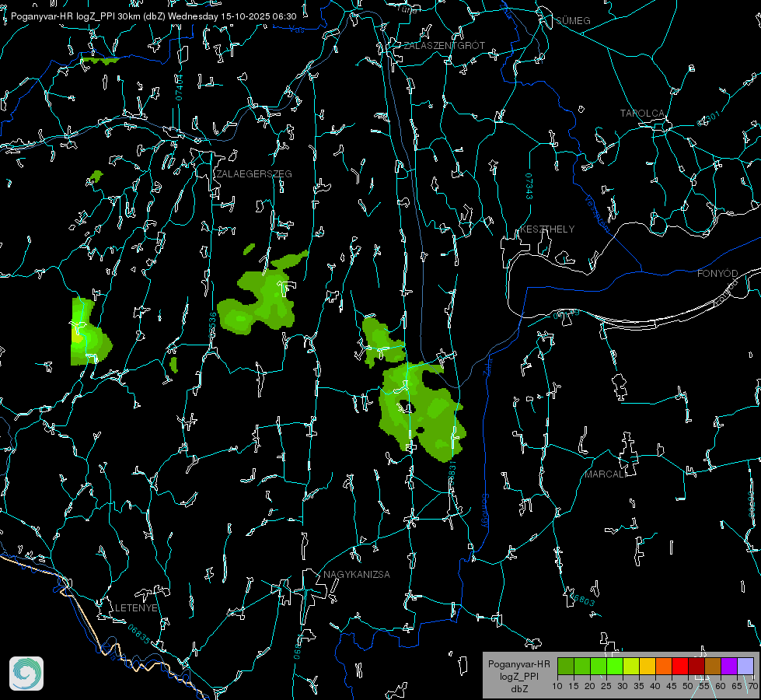
Task: Click the radar echo west of the Zala river
Action: (x=421, y=411)
